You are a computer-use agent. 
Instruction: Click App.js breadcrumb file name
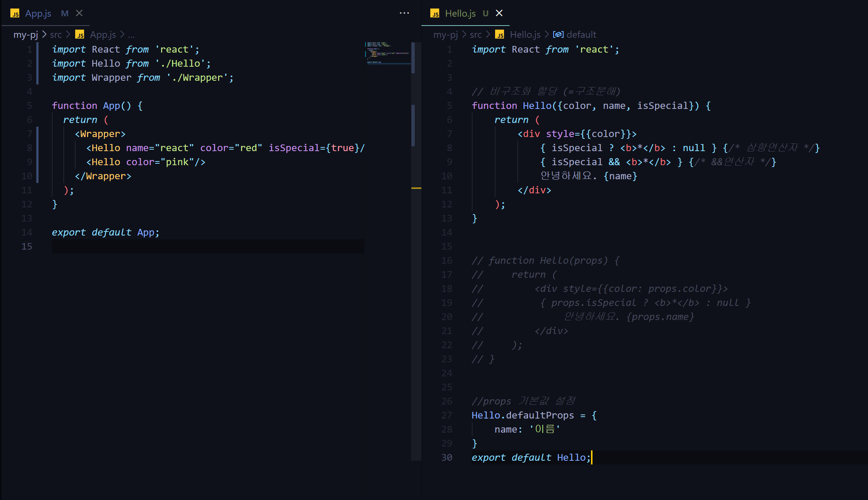tap(103, 34)
